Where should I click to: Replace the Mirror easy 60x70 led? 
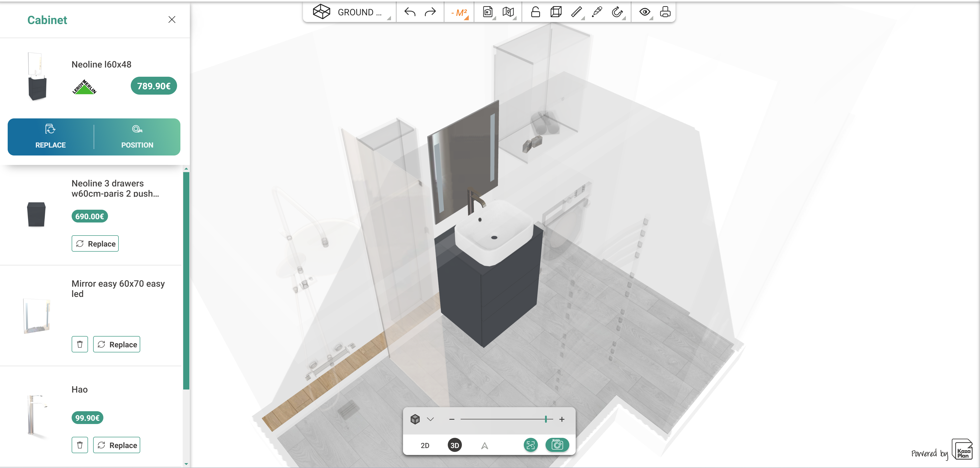[x=116, y=344]
